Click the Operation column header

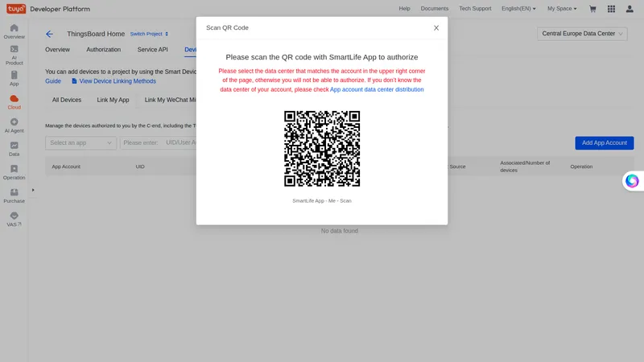pyautogui.click(x=581, y=167)
